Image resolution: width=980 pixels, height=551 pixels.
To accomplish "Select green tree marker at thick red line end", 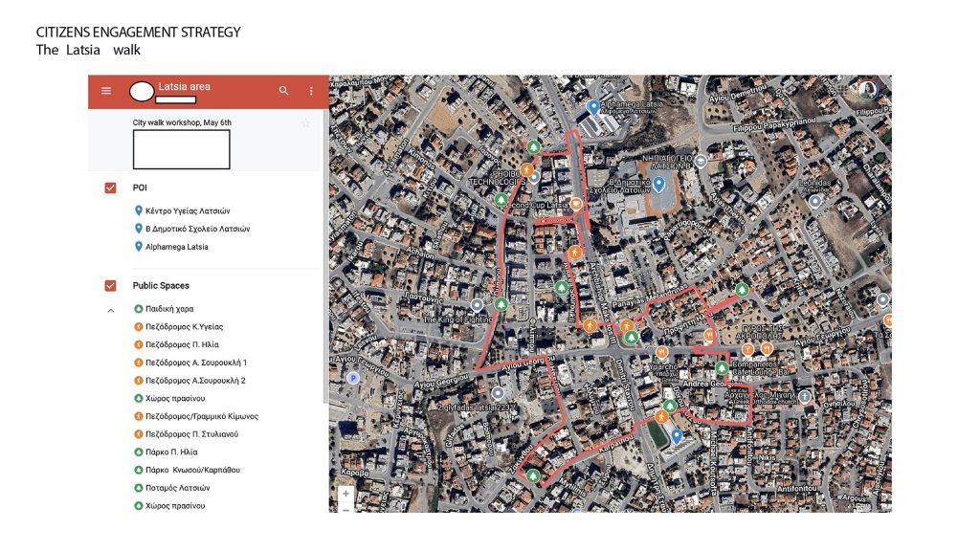I will 742,289.
